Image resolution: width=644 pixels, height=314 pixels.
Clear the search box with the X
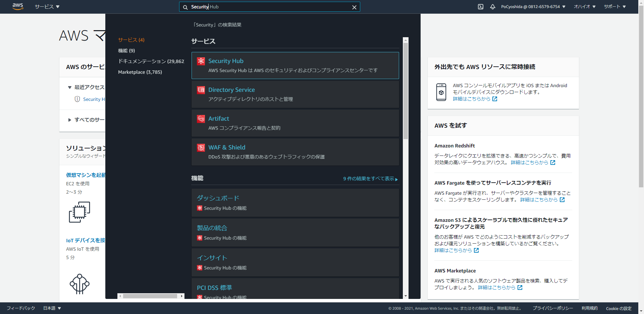tap(354, 7)
